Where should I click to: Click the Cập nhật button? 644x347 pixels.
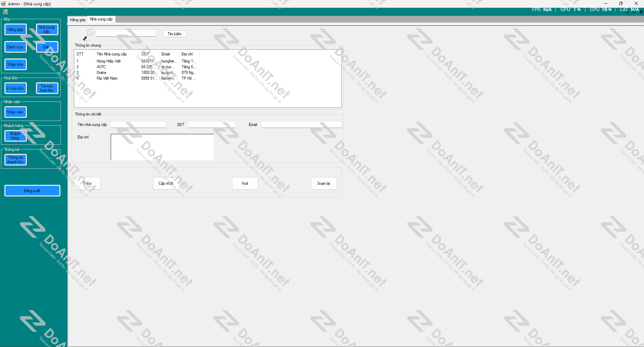point(166,183)
